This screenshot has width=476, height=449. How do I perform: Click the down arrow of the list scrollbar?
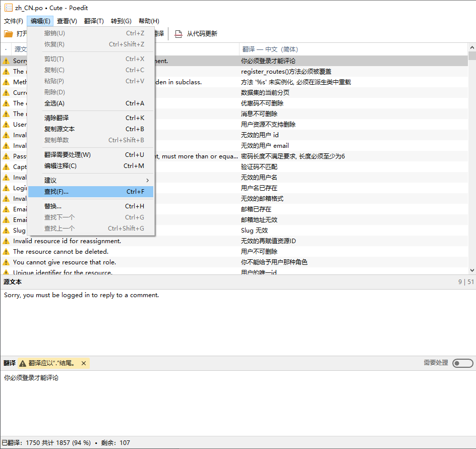[x=472, y=271]
